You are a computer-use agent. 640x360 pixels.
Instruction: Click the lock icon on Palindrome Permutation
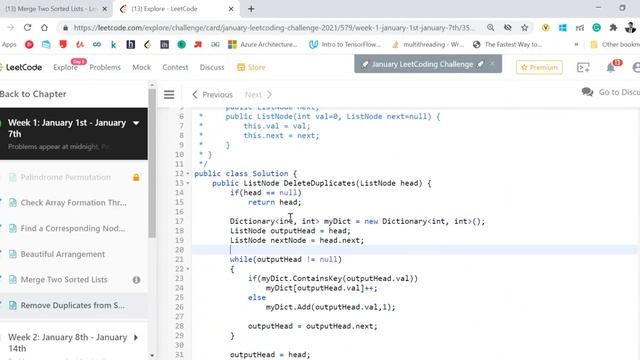(136, 177)
